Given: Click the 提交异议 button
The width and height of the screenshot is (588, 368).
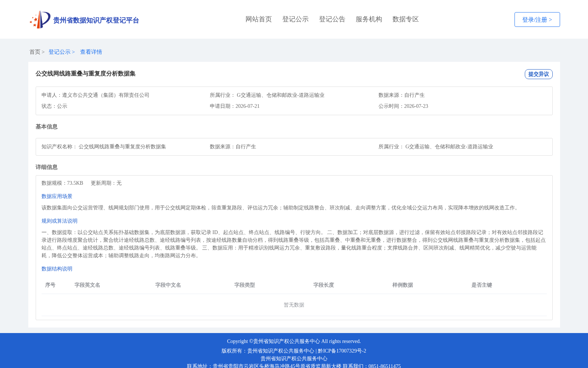Looking at the screenshot, I should pos(539,74).
